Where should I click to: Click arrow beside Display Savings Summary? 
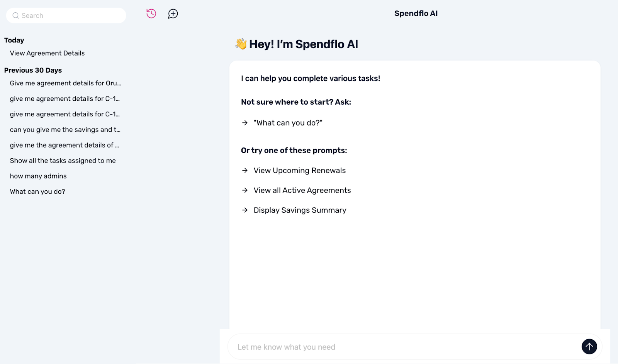(x=245, y=210)
